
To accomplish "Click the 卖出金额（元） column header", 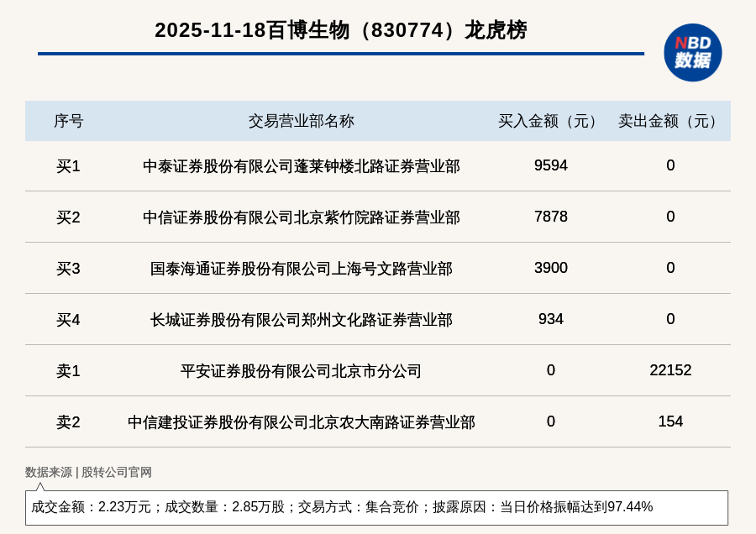I will coord(670,121).
